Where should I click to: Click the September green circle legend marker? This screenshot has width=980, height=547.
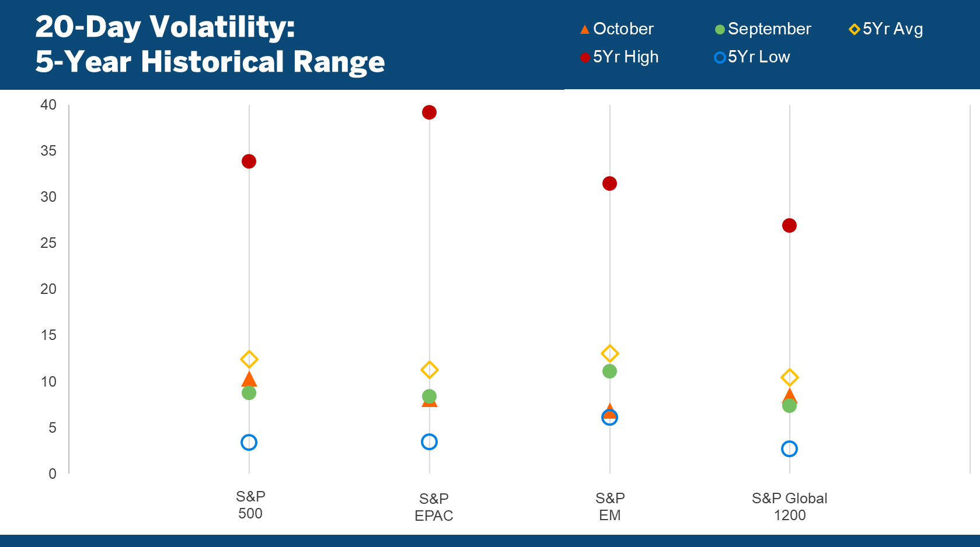point(720,30)
